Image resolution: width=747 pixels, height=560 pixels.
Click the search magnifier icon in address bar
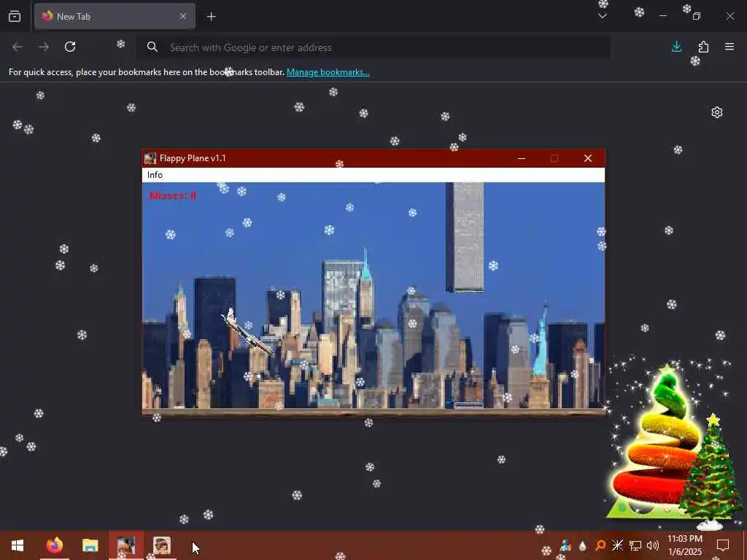[152, 47]
